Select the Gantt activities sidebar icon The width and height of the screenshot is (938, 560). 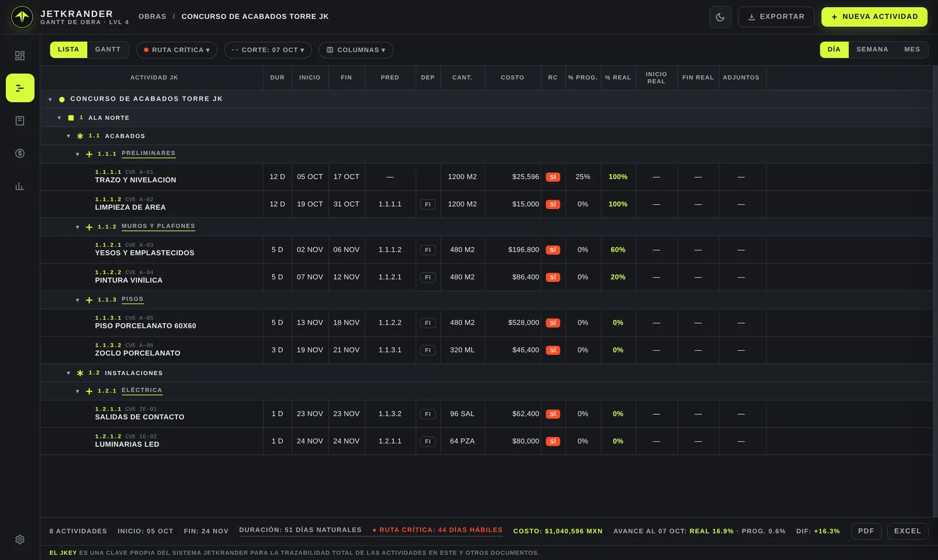[20, 88]
